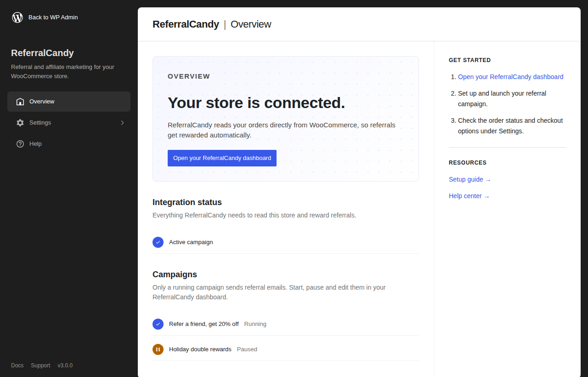Click the Settings gear icon

20,123
